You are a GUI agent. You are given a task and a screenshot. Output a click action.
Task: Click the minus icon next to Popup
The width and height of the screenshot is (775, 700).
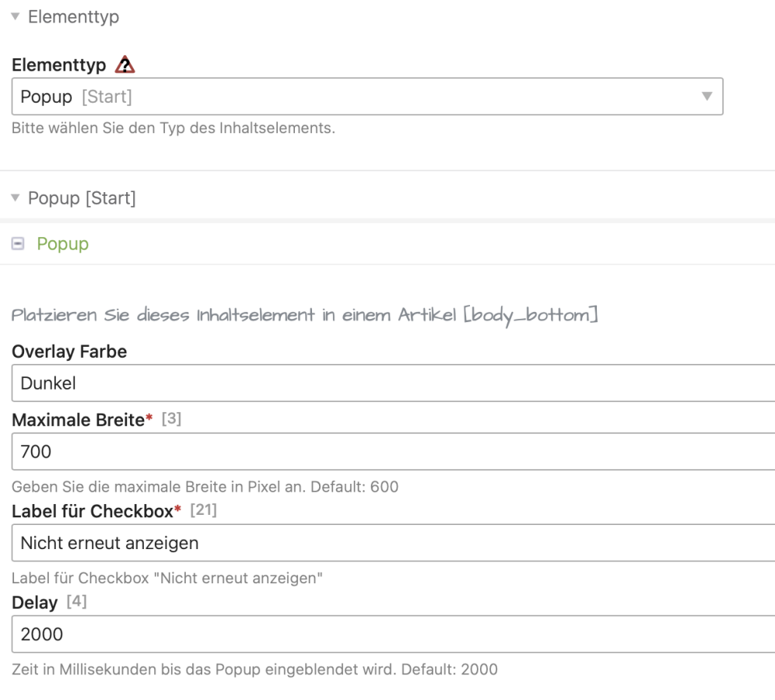coord(17,244)
